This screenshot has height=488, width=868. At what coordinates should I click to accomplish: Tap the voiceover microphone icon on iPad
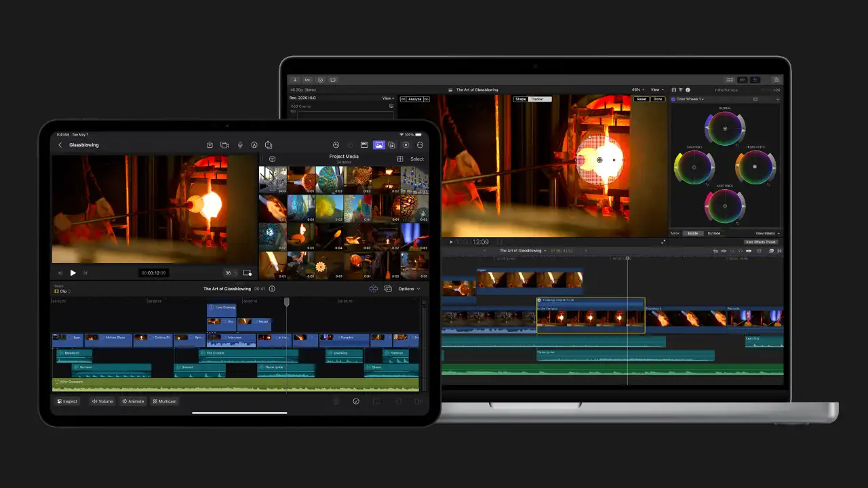click(x=239, y=145)
